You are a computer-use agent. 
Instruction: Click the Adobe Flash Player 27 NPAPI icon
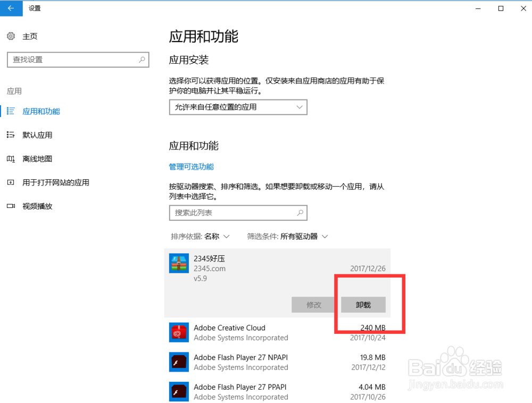click(x=179, y=362)
